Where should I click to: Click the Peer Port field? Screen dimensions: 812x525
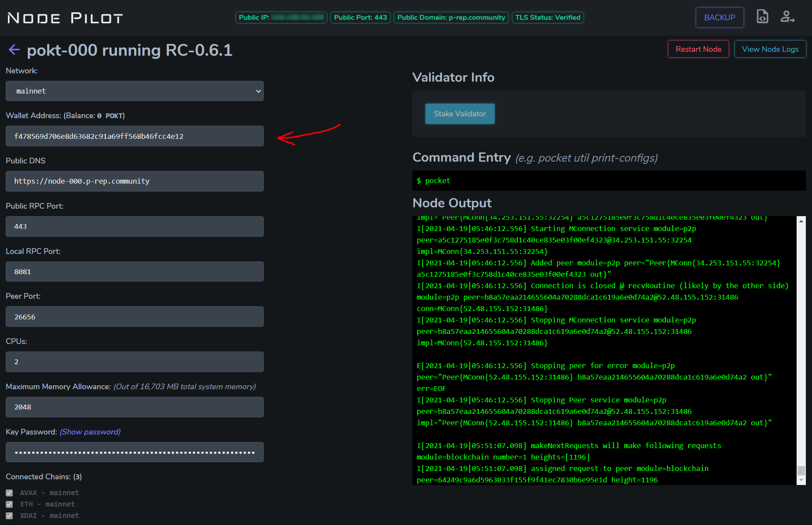[x=135, y=317]
